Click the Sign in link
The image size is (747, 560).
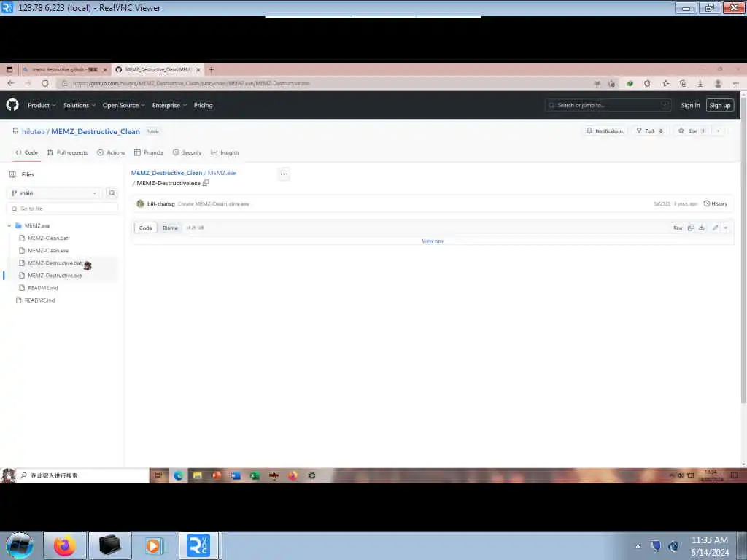690,105
